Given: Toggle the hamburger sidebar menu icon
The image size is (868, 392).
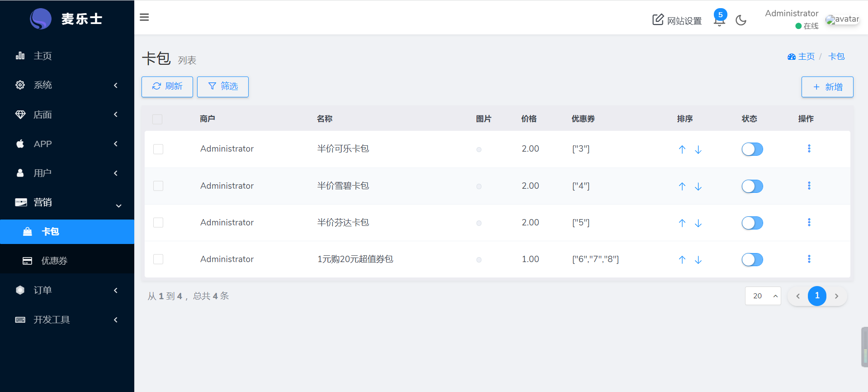Looking at the screenshot, I should point(144,17).
